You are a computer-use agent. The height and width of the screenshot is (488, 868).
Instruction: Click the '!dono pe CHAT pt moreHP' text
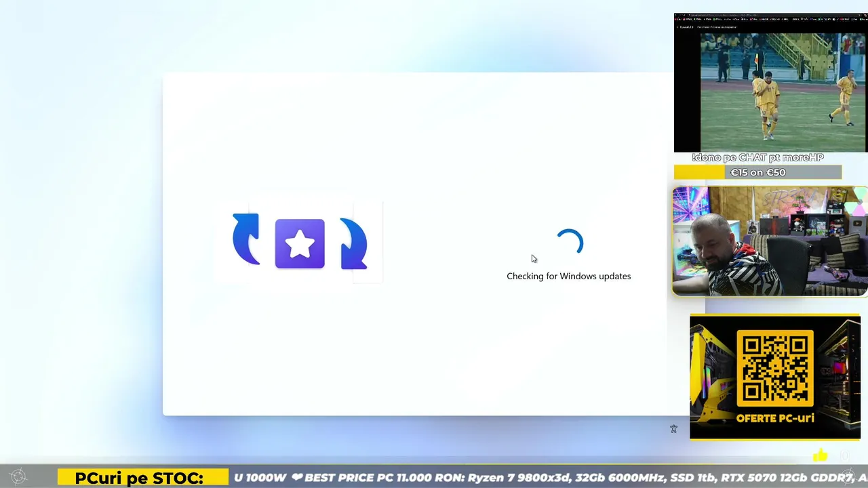pos(758,157)
